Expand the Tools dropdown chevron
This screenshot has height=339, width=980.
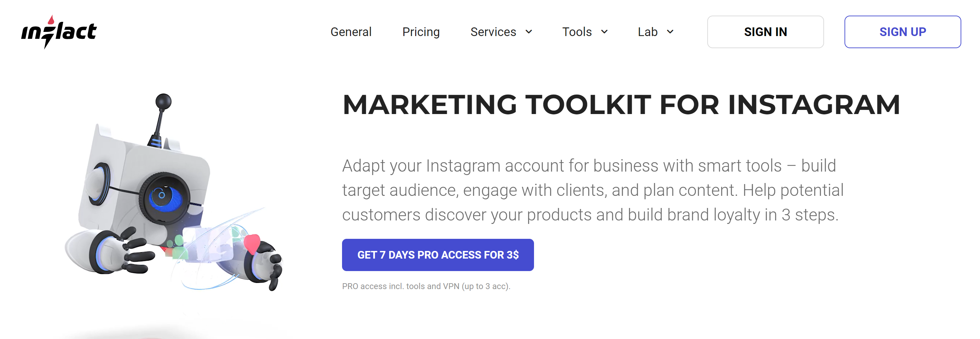[x=604, y=32]
